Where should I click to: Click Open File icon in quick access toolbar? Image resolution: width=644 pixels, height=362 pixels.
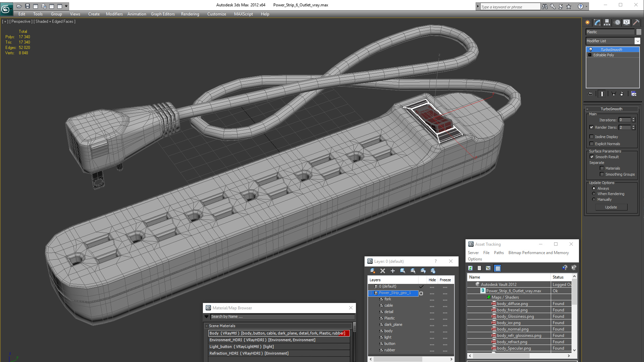[x=19, y=6]
